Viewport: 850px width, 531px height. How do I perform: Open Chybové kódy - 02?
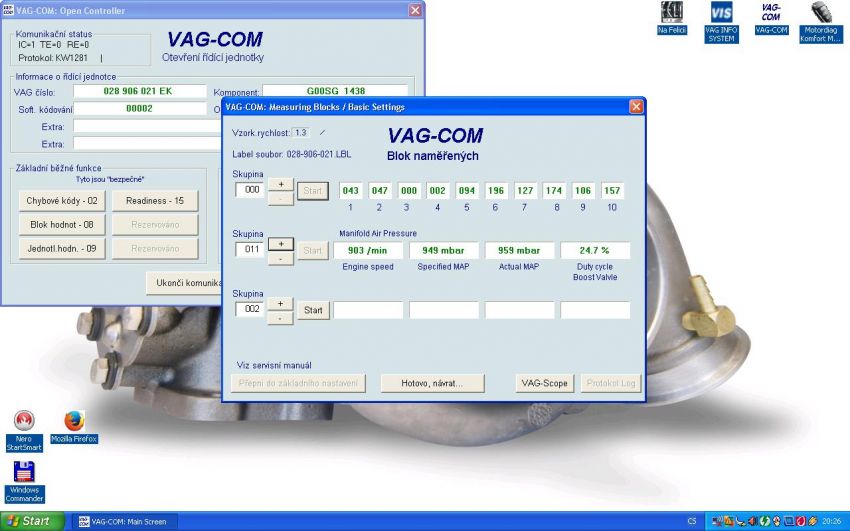62,200
